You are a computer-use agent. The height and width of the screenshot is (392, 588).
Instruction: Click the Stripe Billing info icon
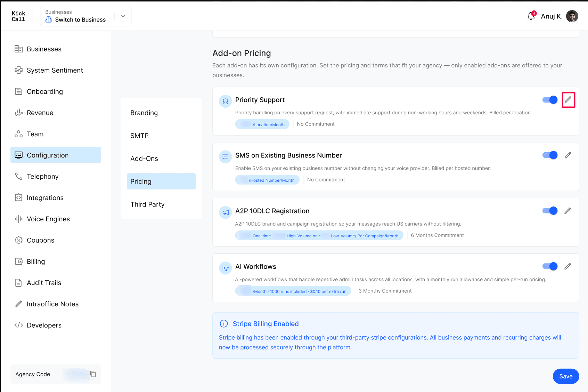(224, 324)
